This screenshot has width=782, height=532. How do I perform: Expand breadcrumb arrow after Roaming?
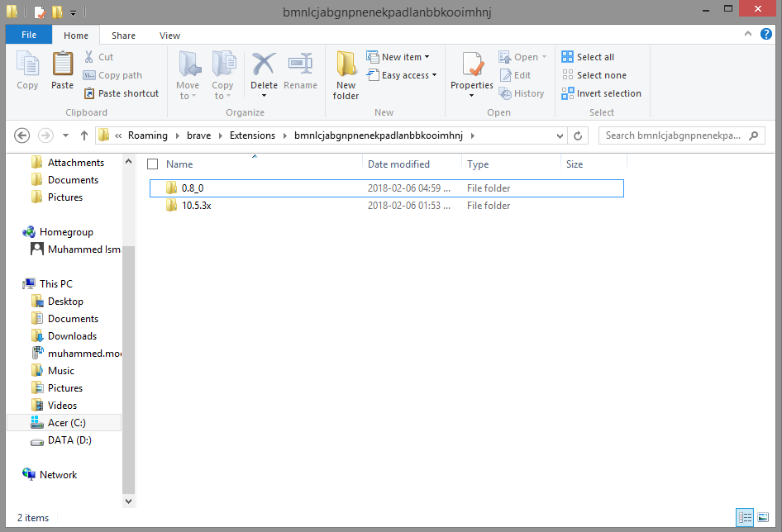click(x=177, y=135)
